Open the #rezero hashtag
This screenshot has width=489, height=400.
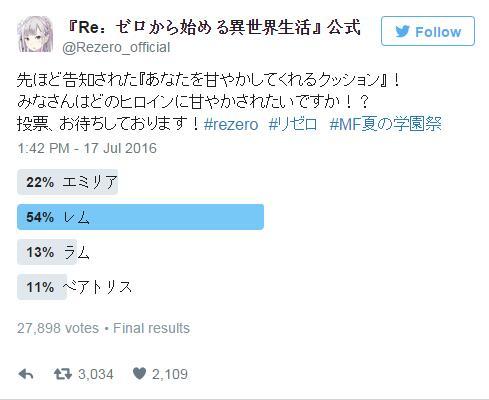pyautogui.click(x=231, y=125)
